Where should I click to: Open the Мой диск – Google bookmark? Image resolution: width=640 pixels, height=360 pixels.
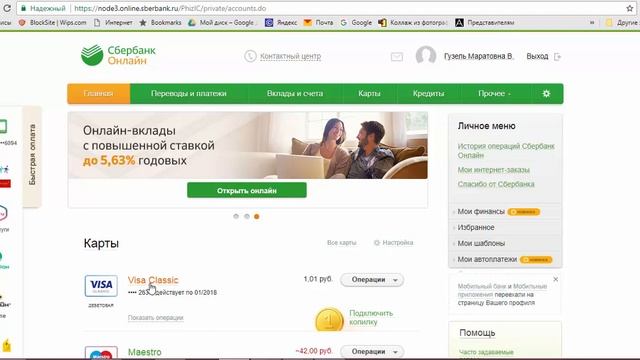223,23
